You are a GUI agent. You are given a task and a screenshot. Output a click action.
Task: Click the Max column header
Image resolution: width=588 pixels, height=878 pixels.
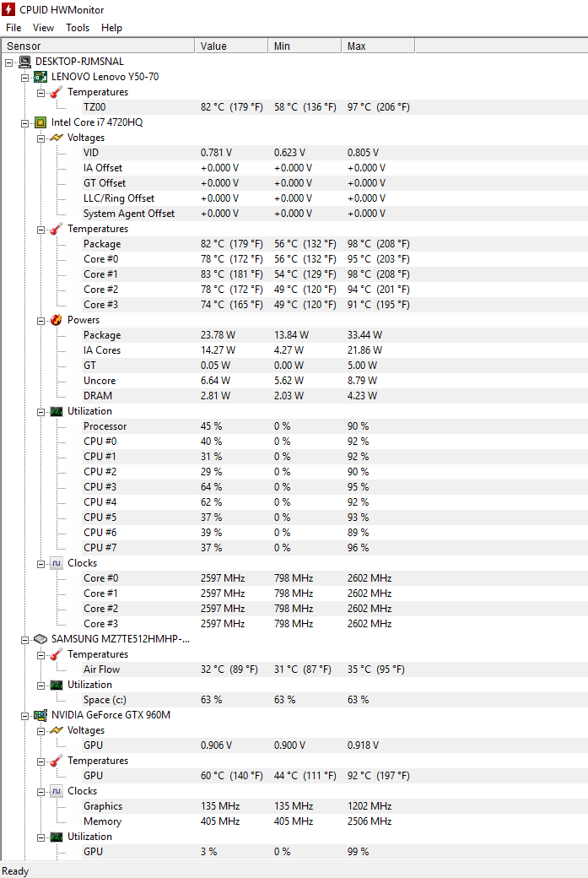[x=378, y=46]
